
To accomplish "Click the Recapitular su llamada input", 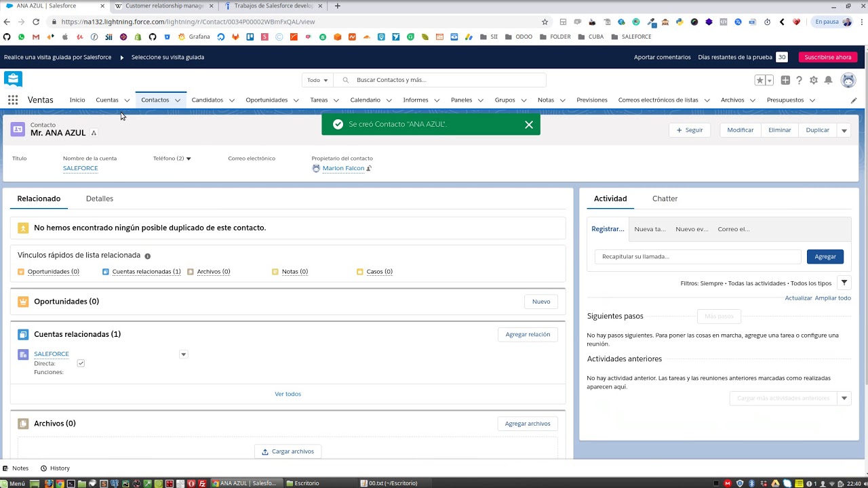I will [x=698, y=257].
